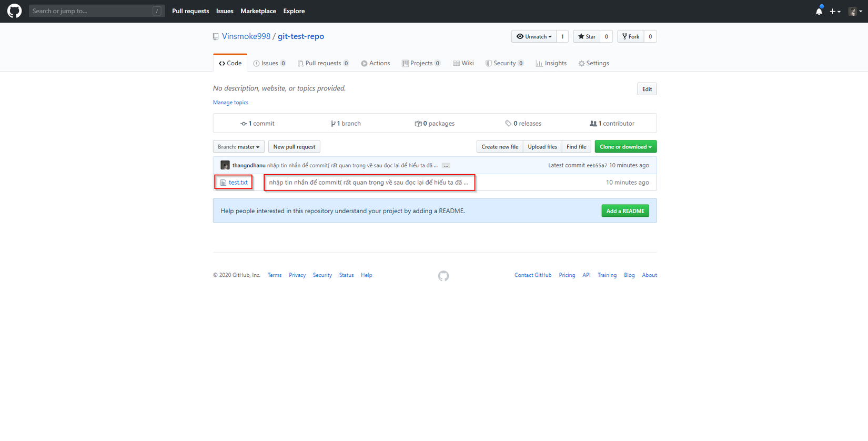Viewport: 868px width, 441px height.
Task: Open the footer Pricing link
Action: (x=567, y=275)
